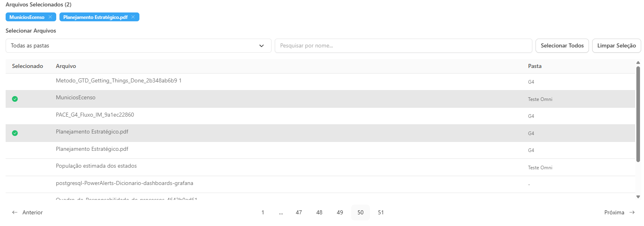Click the chevron arrow in folder dropdown
Image resolution: width=644 pixels, height=226 pixels.
262,46
